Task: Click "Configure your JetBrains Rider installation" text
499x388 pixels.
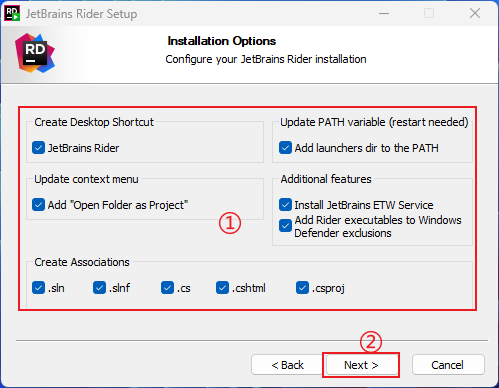Action: [x=266, y=59]
